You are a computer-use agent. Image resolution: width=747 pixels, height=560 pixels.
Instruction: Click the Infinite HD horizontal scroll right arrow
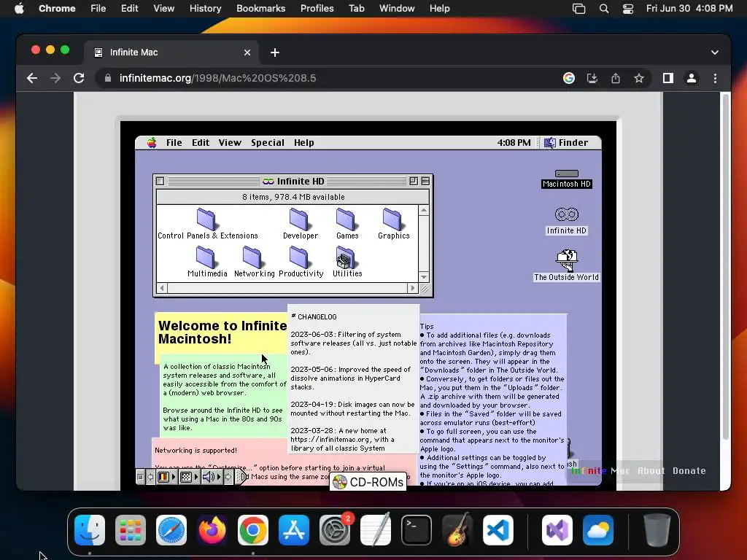click(413, 287)
